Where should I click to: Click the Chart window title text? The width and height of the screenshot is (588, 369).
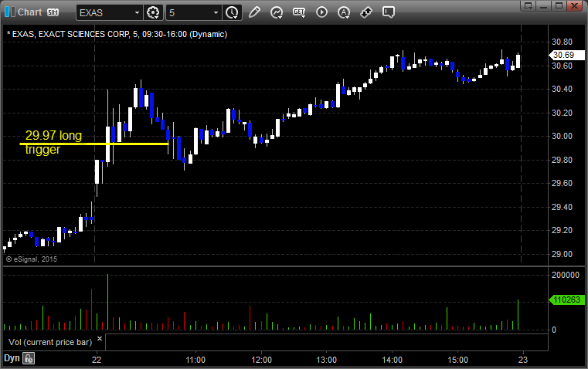[30, 12]
